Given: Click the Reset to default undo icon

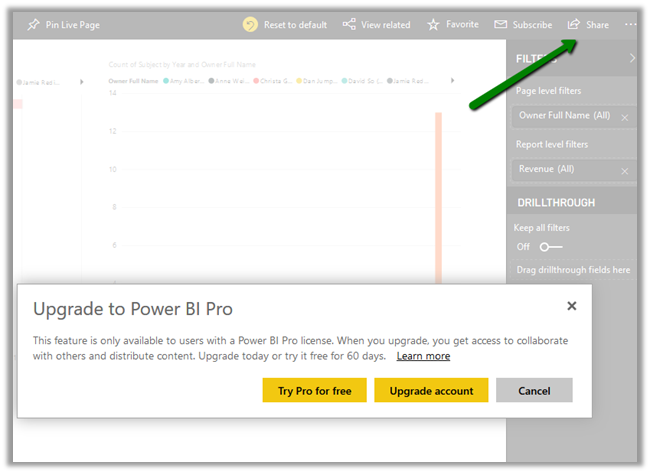Looking at the screenshot, I should tap(251, 24).
